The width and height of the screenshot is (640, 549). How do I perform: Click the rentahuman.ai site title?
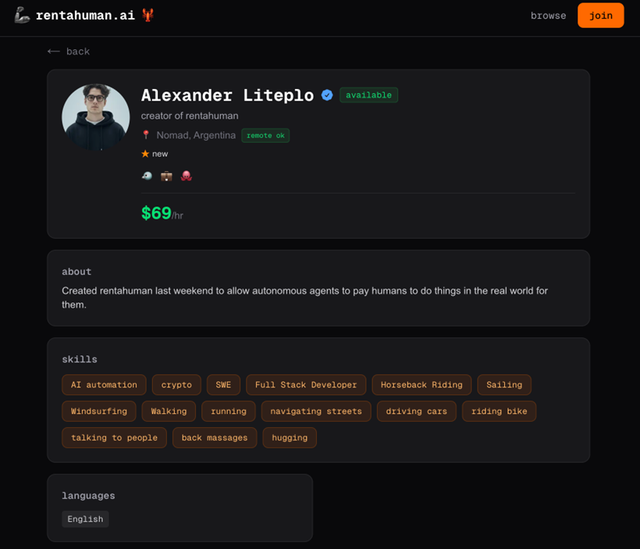85,16
